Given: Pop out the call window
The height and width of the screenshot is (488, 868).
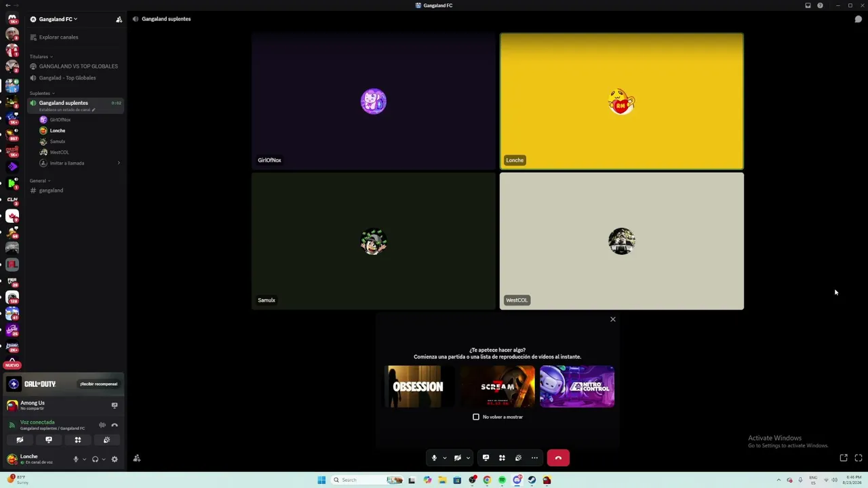Looking at the screenshot, I should [844, 458].
